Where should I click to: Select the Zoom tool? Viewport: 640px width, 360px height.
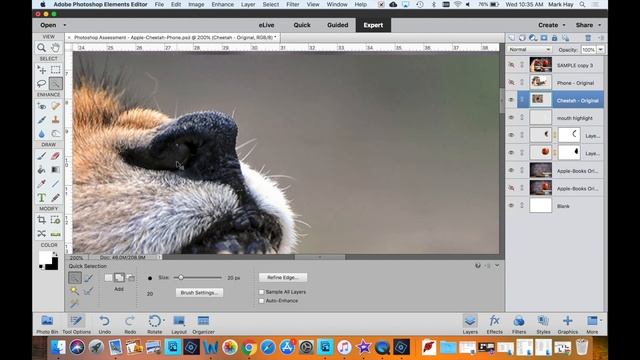[x=42, y=48]
